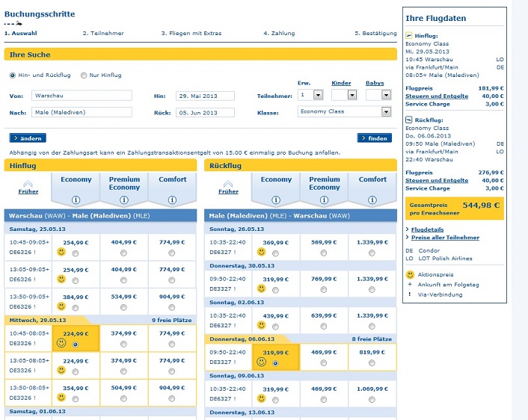Image resolution: width=528 pixels, height=420 pixels.
Task: Click Hinflug plane icon in Ihre Flugdaten
Action: 409,35
